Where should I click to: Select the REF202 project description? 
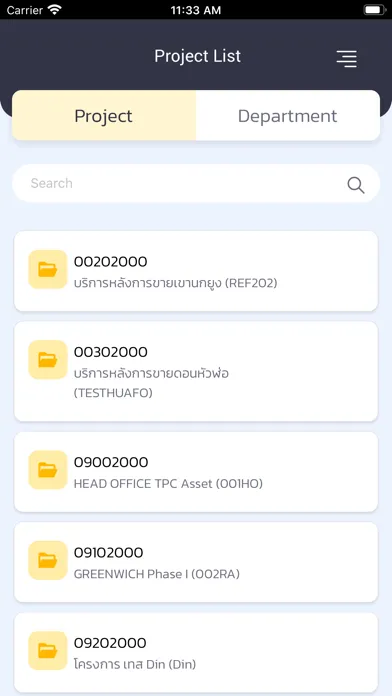175,283
